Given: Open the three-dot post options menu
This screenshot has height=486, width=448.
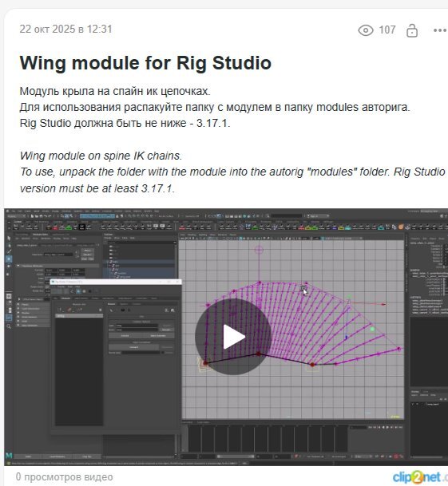Looking at the screenshot, I should 440,30.
